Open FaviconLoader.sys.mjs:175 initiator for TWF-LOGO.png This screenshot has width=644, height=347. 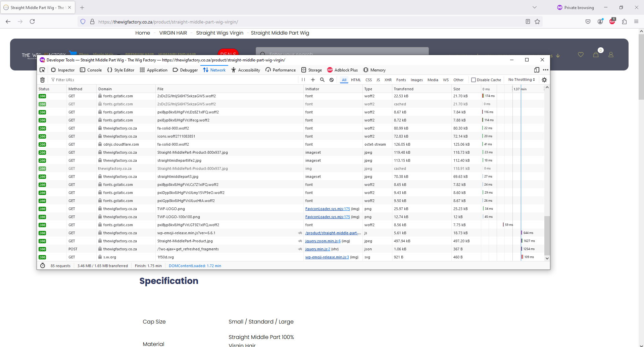[x=328, y=209]
